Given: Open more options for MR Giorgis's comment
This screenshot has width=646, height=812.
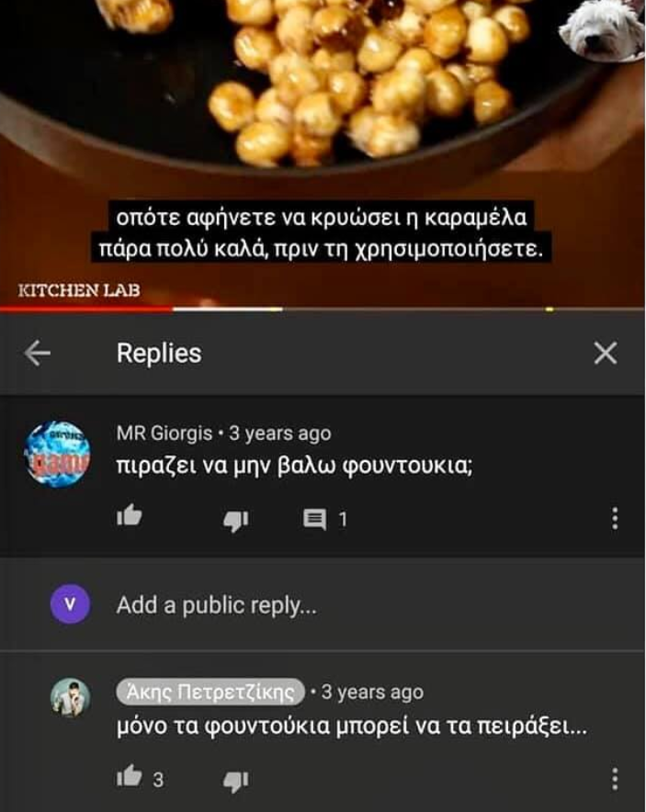Looking at the screenshot, I should (x=615, y=518).
